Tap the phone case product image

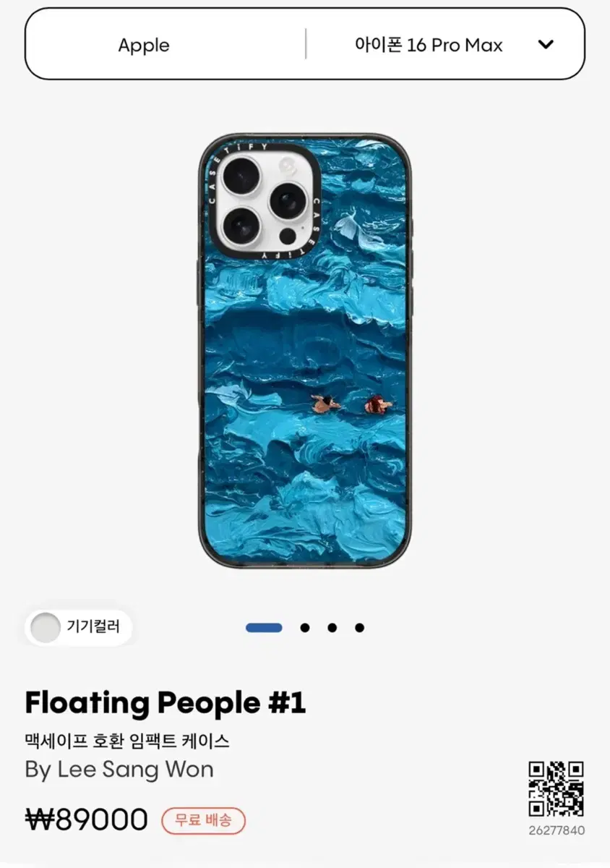304,350
